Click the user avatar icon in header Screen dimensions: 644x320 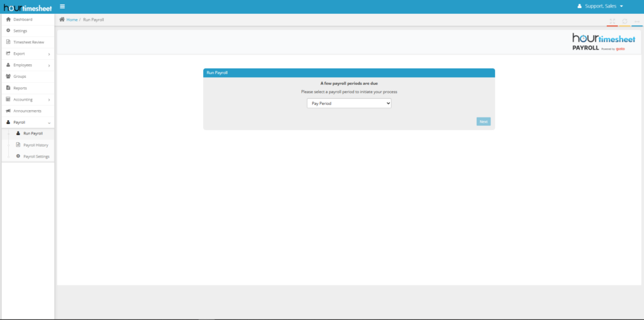point(579,6)
